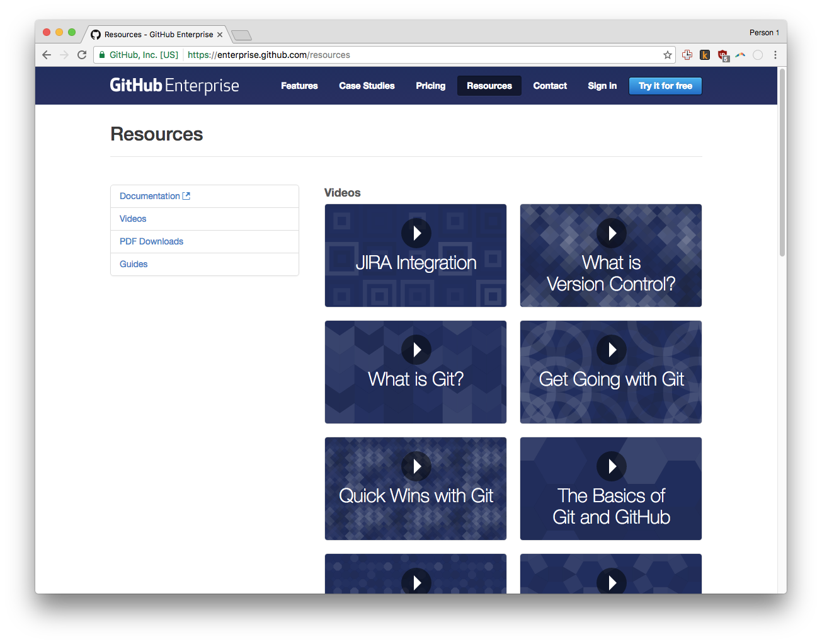The height and width of the screenshot is (644, 822).
Task: Click the grey circle extension icon
Action: (x=758, y=55)
